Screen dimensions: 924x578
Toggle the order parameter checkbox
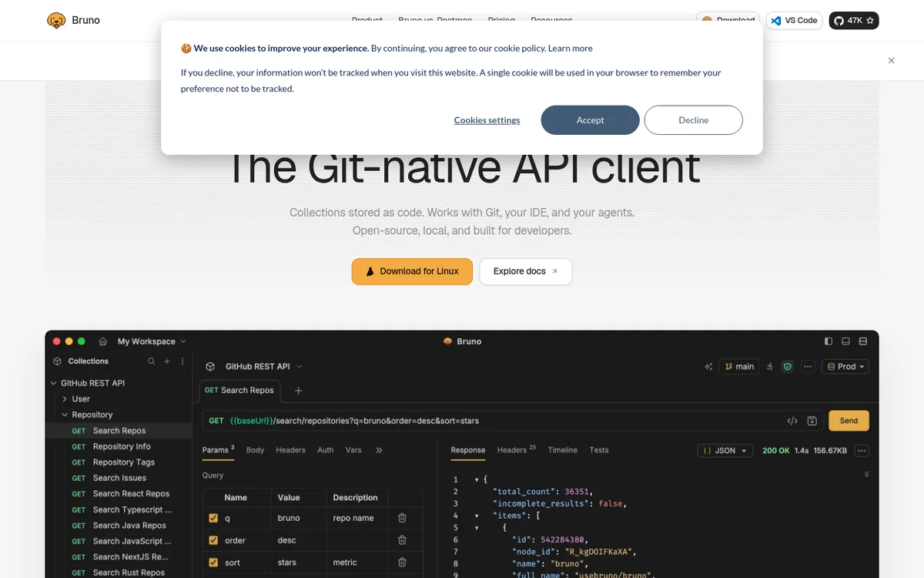[x=213, y=540]
